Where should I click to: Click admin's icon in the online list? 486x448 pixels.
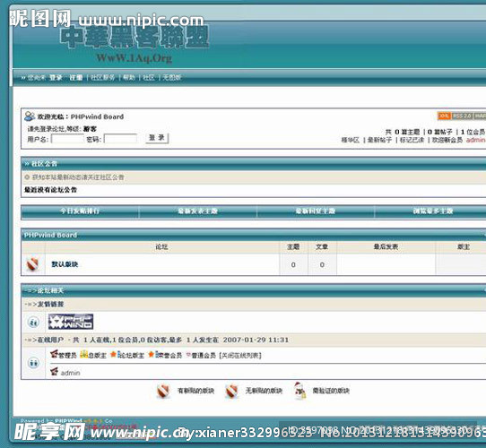[x=54, y=372]
